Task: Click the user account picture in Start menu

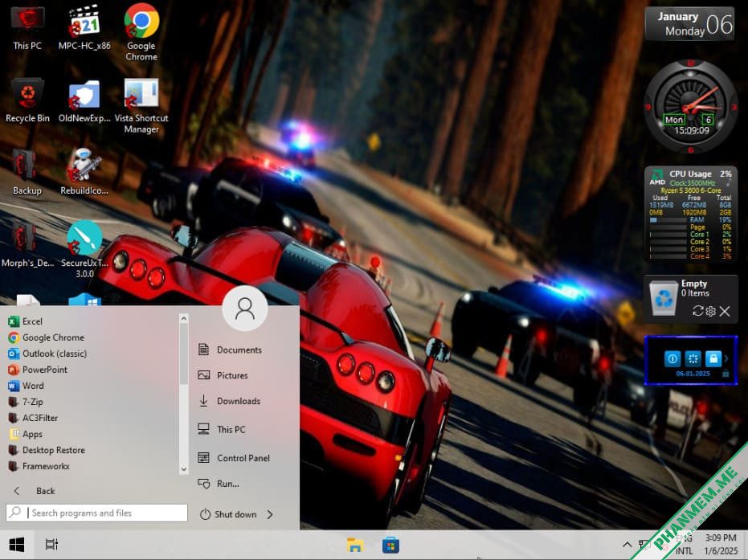Action: point(245,309)
